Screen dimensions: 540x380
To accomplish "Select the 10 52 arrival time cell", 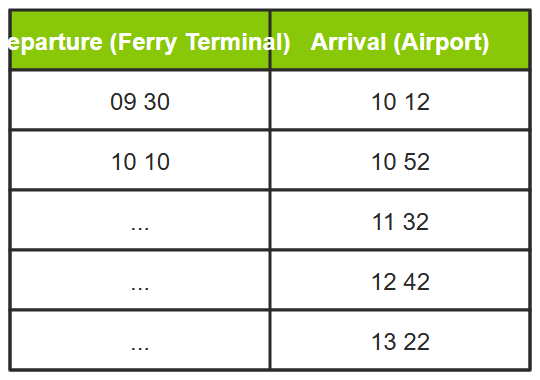I will (400, 160).
